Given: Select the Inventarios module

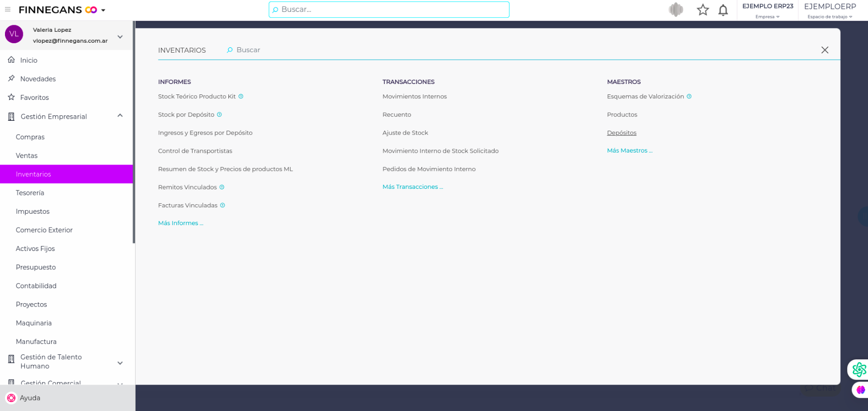Looking at the screenshot, I should pyautogui.click(x=67, y=174).
